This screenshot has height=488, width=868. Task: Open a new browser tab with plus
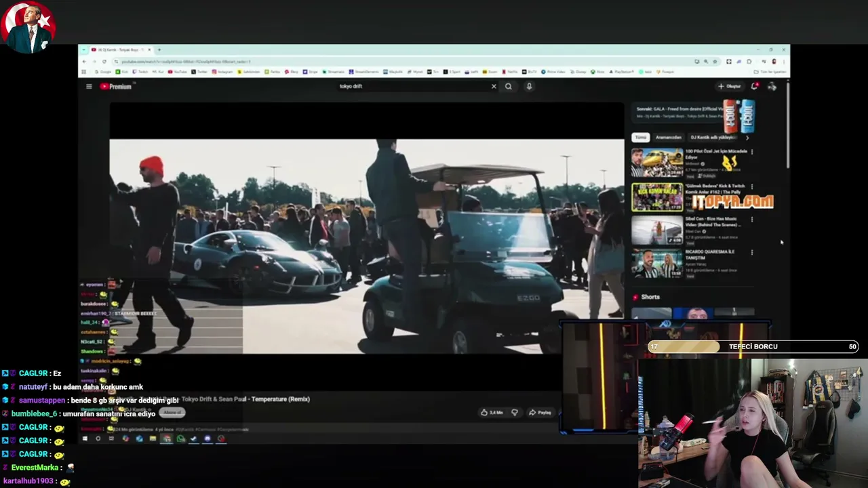(159, 49)
